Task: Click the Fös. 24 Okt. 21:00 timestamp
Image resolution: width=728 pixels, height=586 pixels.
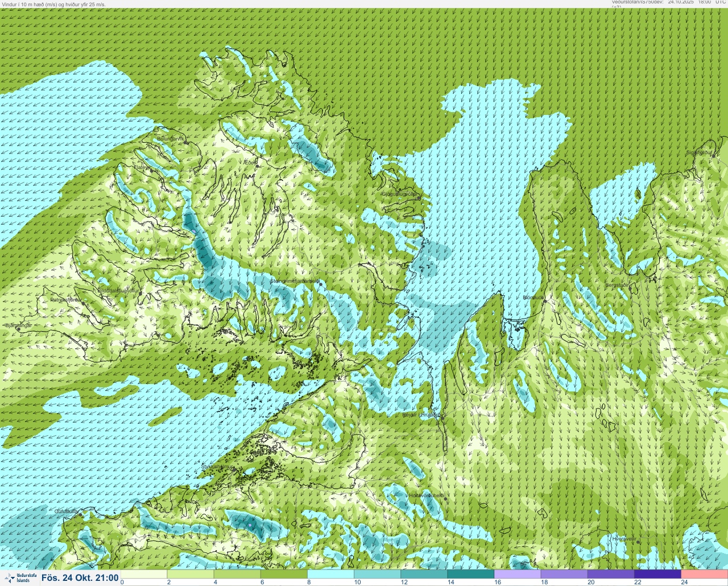Action: point(80,578)
